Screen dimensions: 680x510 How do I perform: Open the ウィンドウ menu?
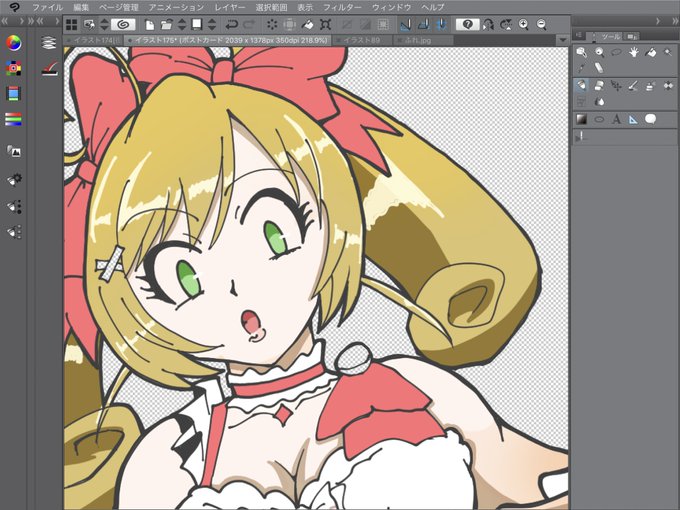392,7
